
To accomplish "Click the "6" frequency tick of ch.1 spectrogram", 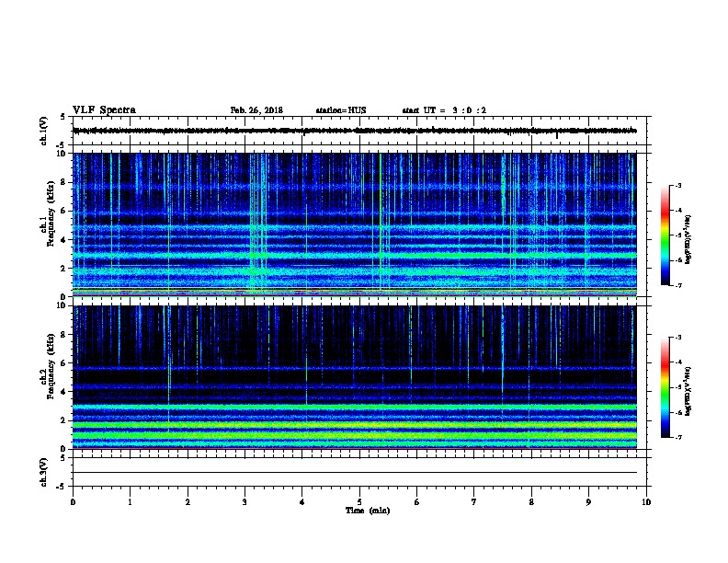I will pyautogui.click(x=64, y=211).
